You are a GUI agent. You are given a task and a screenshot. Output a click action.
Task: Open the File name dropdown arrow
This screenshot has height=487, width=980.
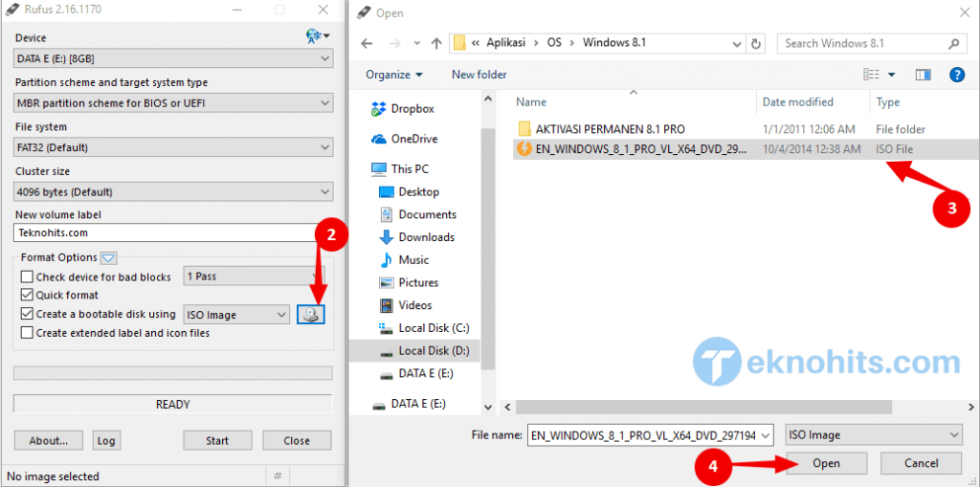click(x=768, y=434)
